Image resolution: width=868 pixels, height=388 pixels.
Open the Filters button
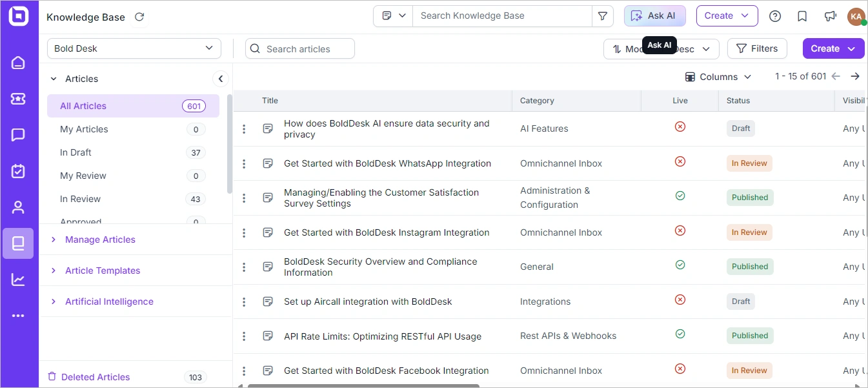coord(757,48)
